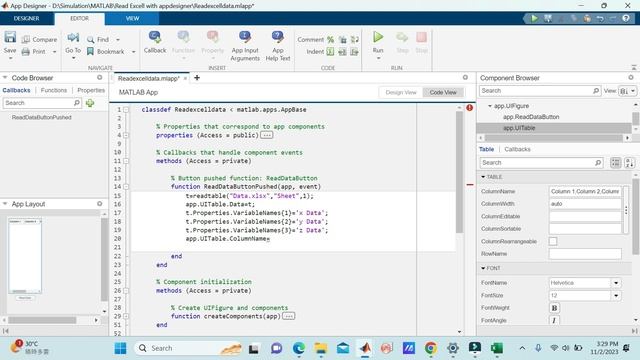Click the Component Browser search field
This screenshot has height=360, width=640.
[540, 91]
